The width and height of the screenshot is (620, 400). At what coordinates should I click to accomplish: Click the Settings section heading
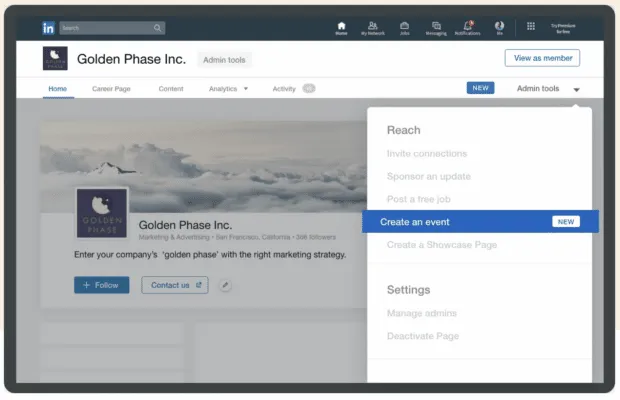click(408, 290)
